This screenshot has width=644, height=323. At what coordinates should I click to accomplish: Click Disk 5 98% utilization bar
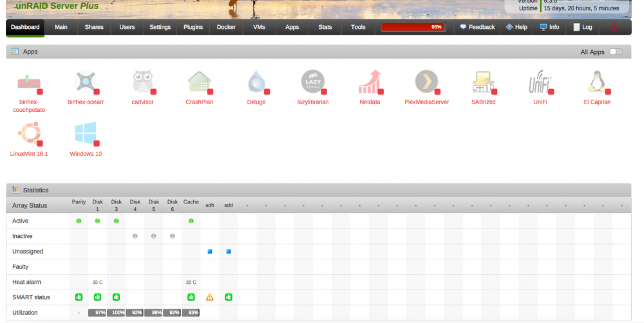(154, 313)
